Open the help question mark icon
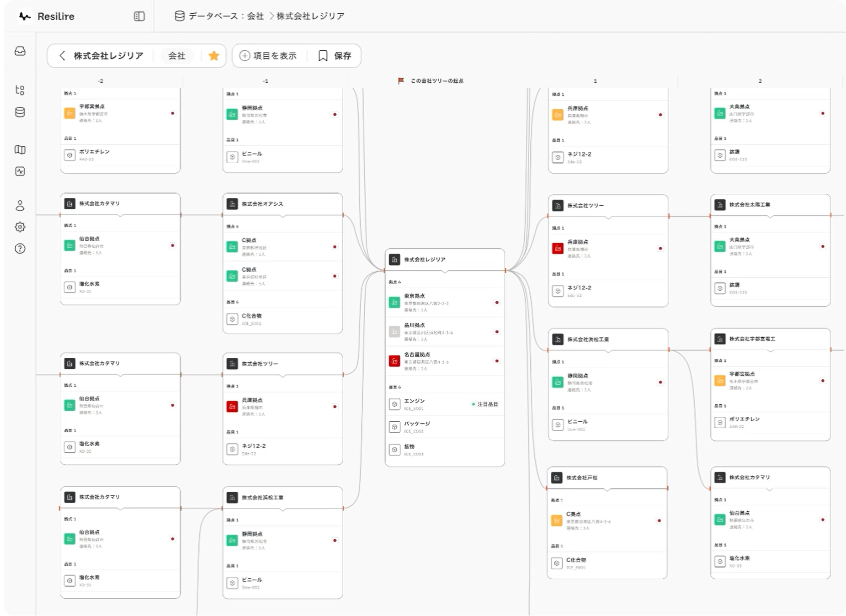 [x=20, y=249]
